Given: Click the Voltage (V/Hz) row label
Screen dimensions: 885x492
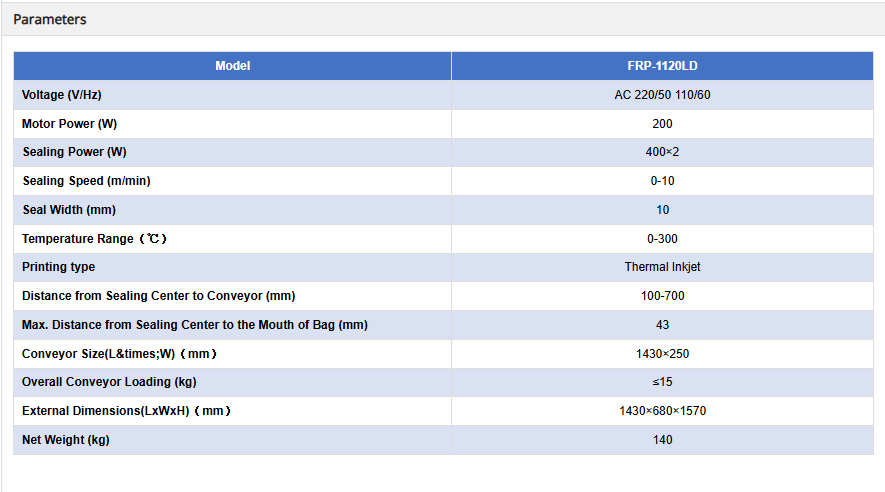Looking at the screenshot, I should pos(62,95).
